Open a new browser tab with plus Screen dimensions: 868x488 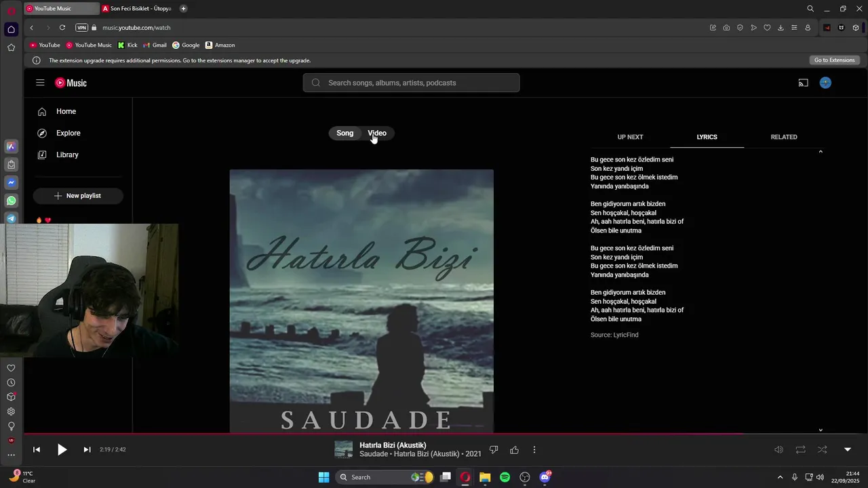click(183, 9)
